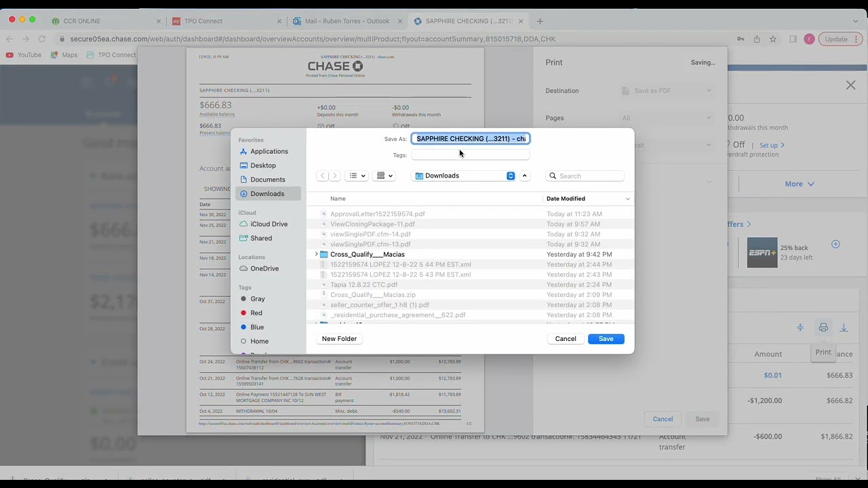Image resolution: width=868 pixels, height=488 pixels.
Task: Click Save in the file dialog
Action: click(x=606, y=339)
